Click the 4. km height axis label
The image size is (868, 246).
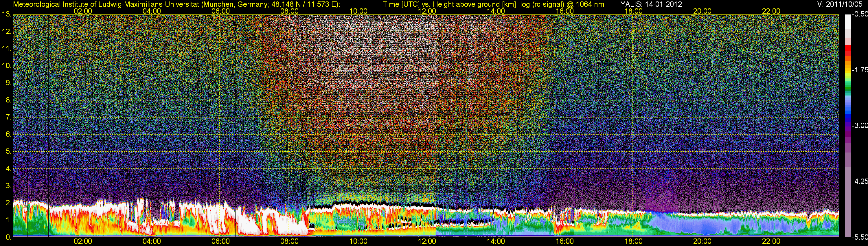tap(8, 169)
